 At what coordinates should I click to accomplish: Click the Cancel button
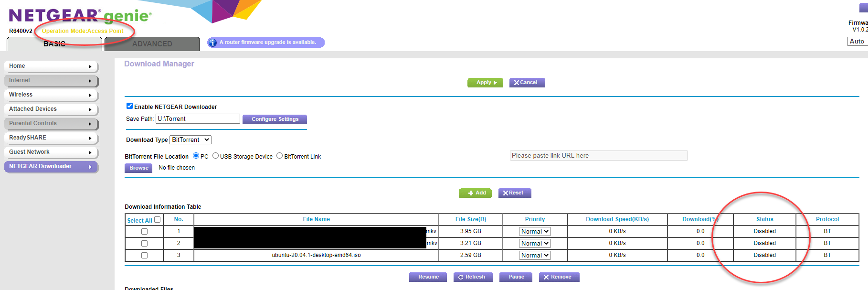click(527, 83)
